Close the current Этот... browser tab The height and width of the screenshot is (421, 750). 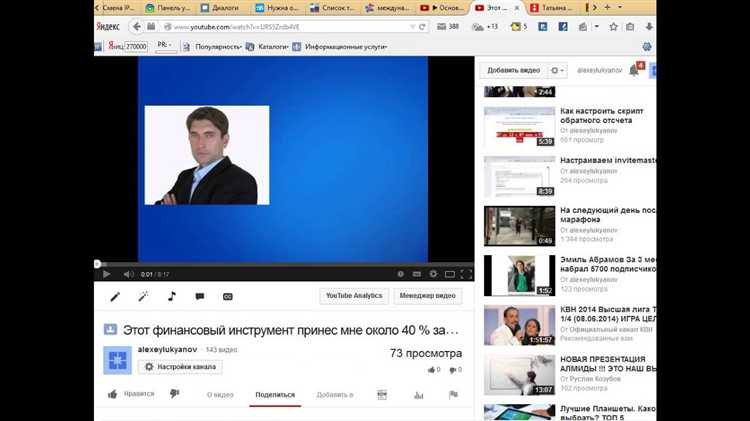coord(517,8)
